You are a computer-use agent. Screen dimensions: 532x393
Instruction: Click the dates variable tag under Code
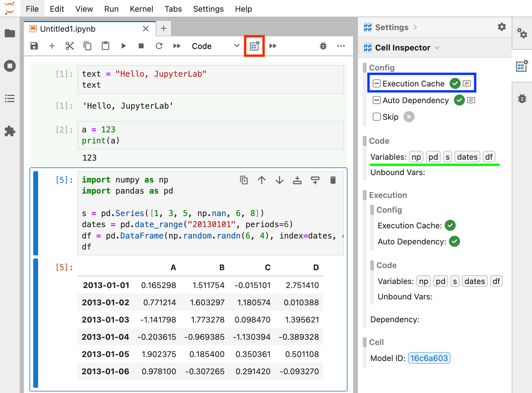(467, 157)
